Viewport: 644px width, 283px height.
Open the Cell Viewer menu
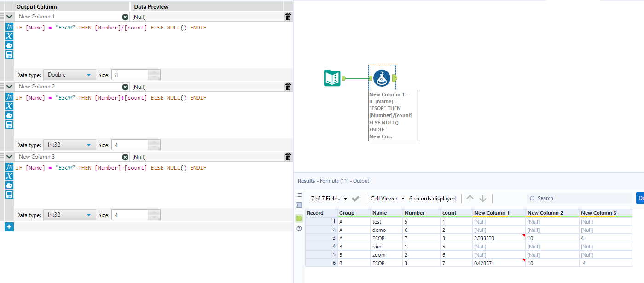(387, 199)
